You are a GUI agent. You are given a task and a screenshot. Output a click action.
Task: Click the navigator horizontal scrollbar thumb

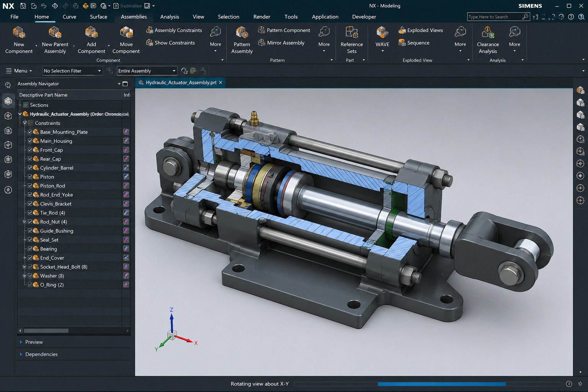tap(46, 330)
